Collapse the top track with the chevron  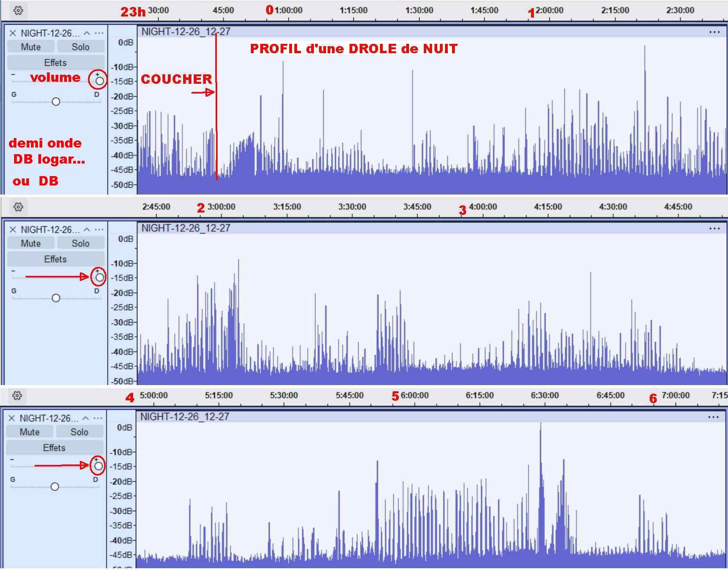click(87, 33)
